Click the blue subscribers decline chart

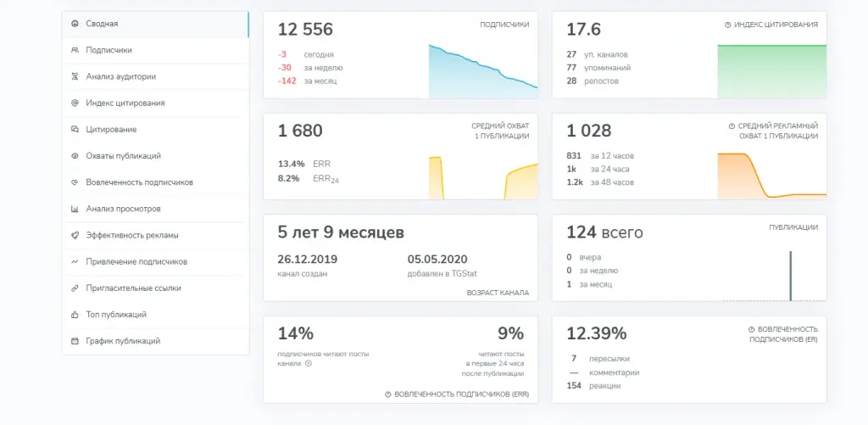483,71
